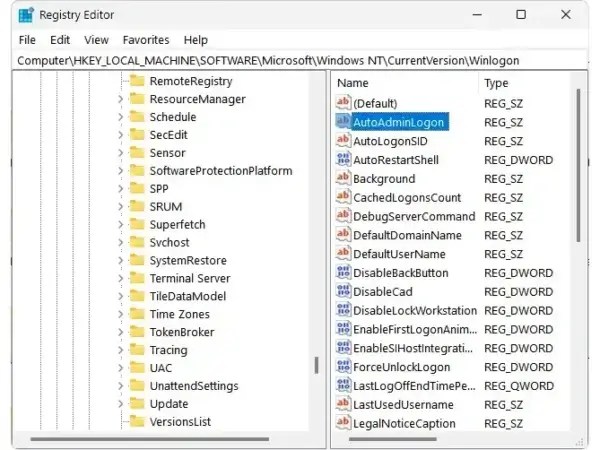Screen dimensions: 600x450
Task: Click the CachedLogonsCount value icon
Action: point(343,197)
